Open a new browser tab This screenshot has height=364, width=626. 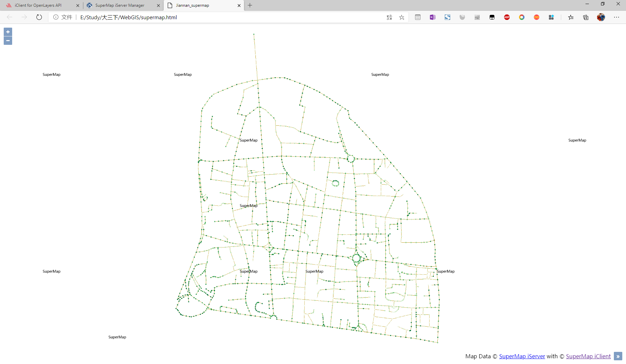[x=250, y=5]
